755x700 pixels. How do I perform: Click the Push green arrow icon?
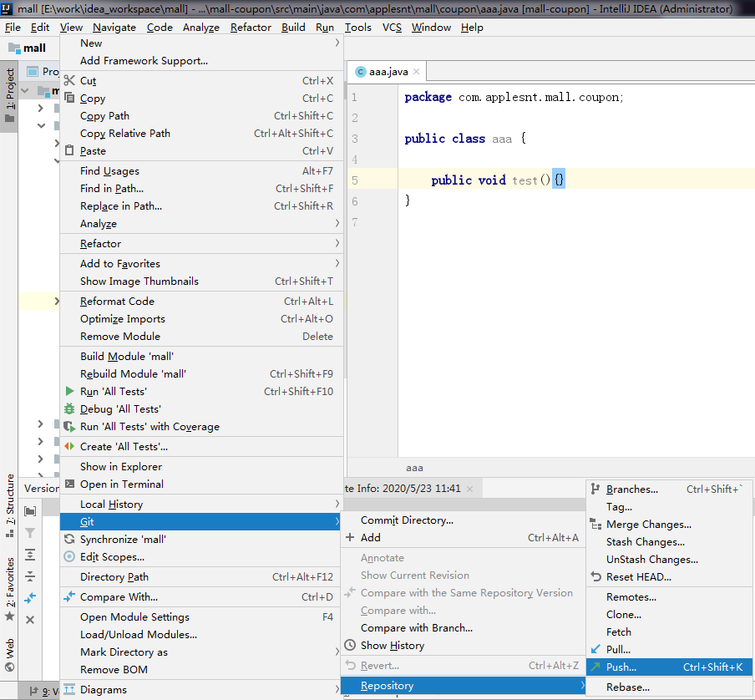[595, 667]
